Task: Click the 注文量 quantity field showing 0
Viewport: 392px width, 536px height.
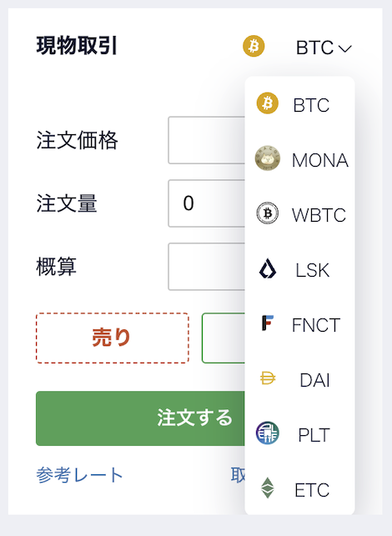Action: pos(206,203)
